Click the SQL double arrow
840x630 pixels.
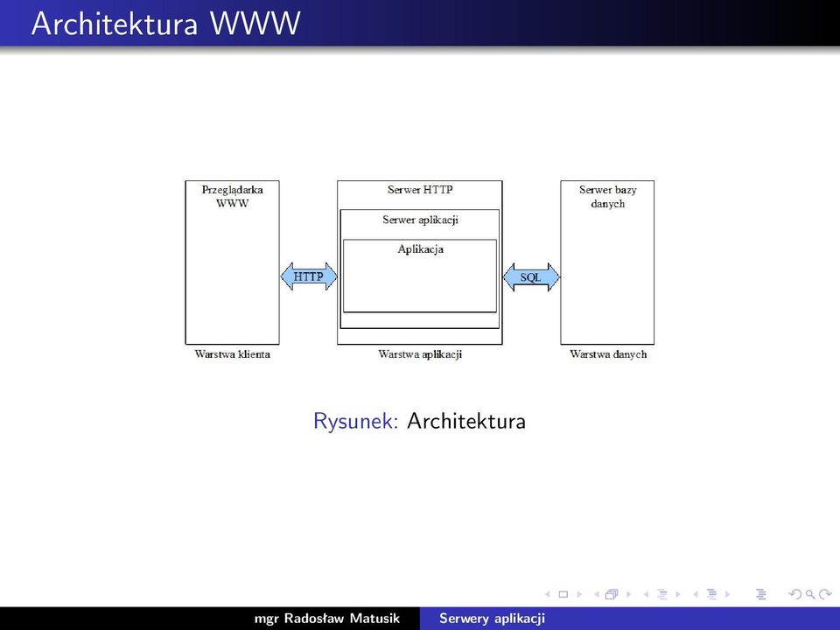pos(531,277)
